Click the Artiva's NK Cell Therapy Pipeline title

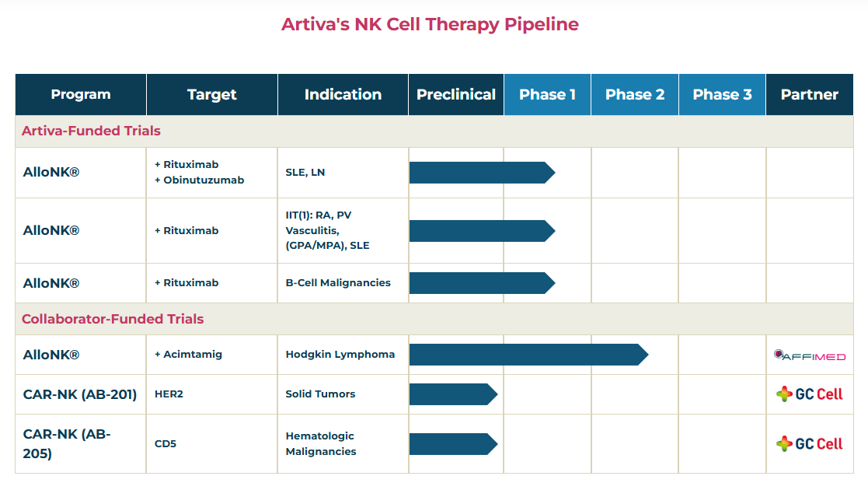click(x=430, y=24)
